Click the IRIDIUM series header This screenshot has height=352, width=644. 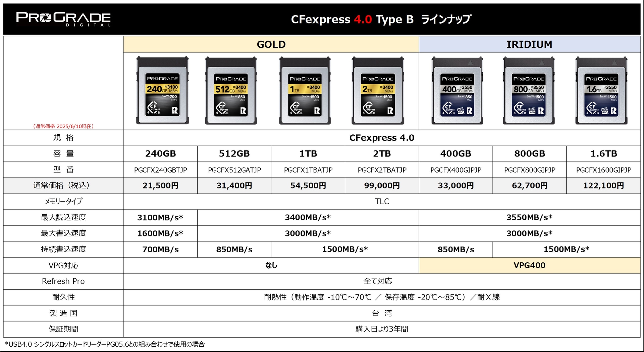[530, 44]
